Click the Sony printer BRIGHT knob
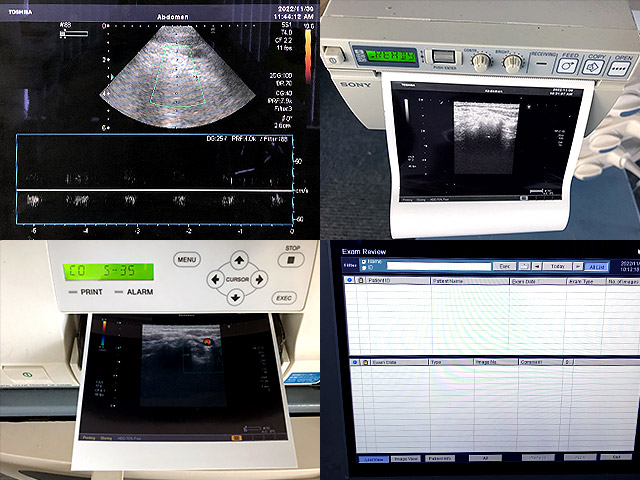Viewport: 640px width, 480px height. [x=512, y=62]
